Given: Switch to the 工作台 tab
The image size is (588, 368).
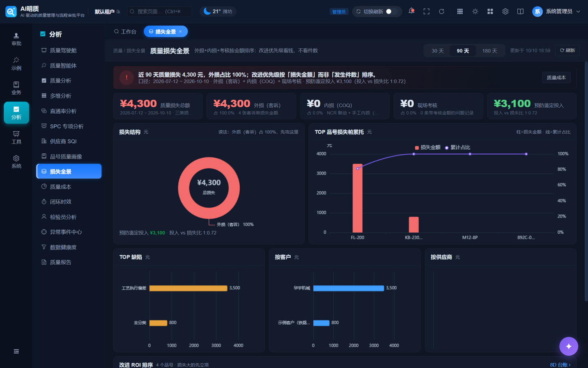Looking at the screenshot, I should tap(125, 31).
